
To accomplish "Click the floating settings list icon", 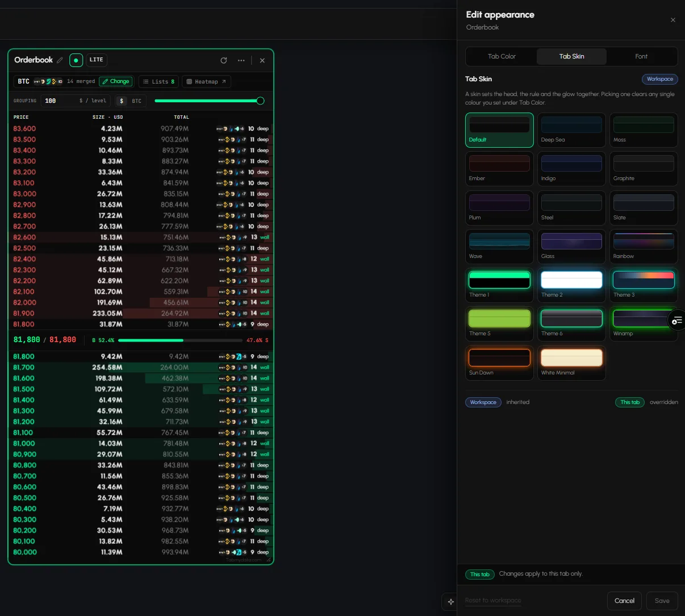I will click(677, 321).
